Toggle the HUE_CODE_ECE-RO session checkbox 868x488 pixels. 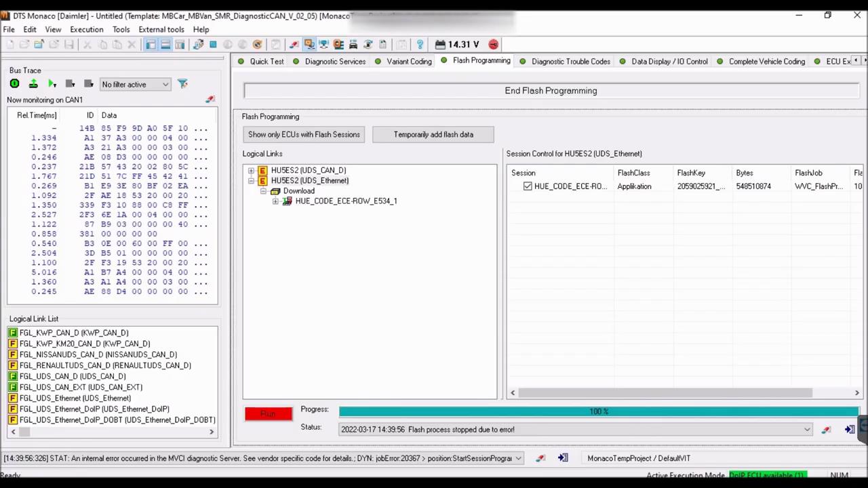[528, 186]
